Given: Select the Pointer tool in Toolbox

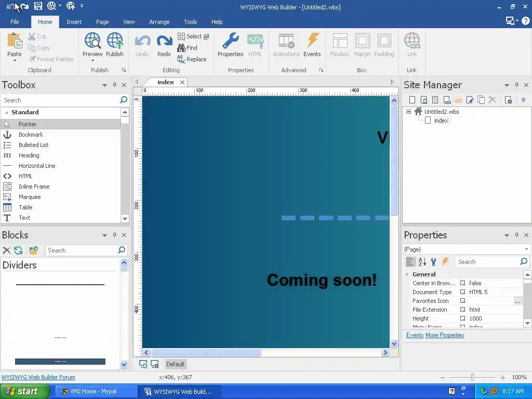Looking at the screenshot, I should pyautogui.click(x=61, y=124).
